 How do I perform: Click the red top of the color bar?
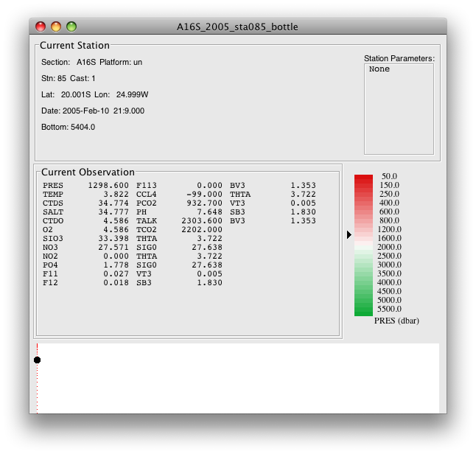click(363, 179)
